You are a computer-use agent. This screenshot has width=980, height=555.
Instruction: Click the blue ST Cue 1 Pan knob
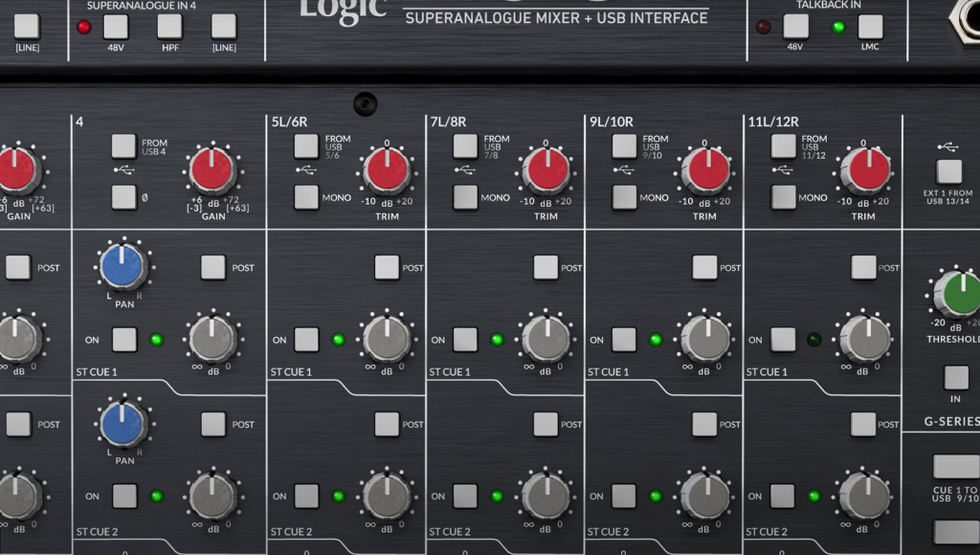pos(122,267)
